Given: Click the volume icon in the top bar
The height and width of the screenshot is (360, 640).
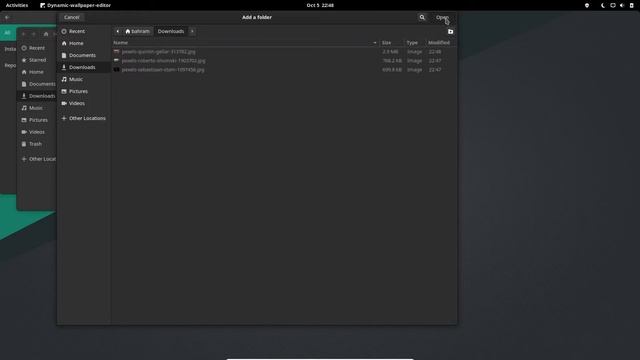Looking at the screenshot, I should tap(622, 5).
